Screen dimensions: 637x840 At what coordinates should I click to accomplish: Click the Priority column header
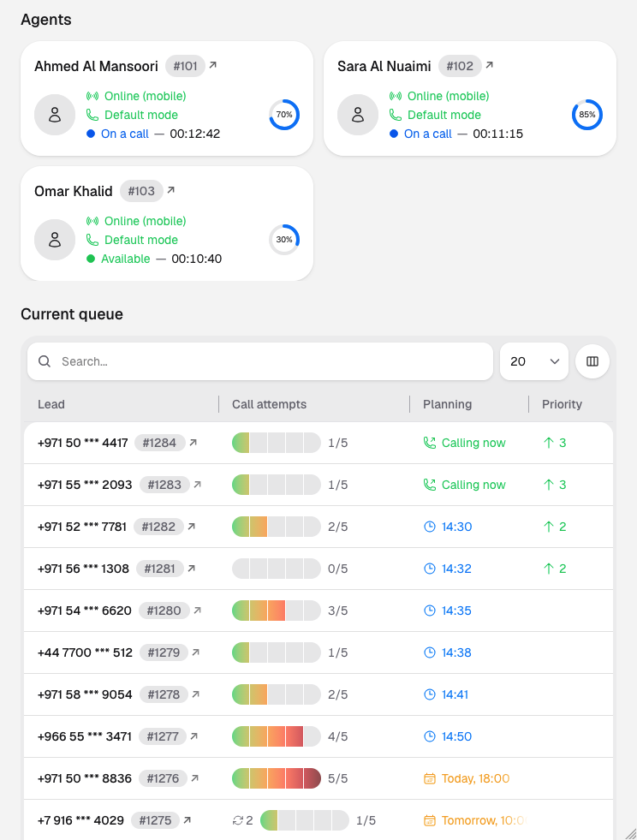tap(562, 404)
